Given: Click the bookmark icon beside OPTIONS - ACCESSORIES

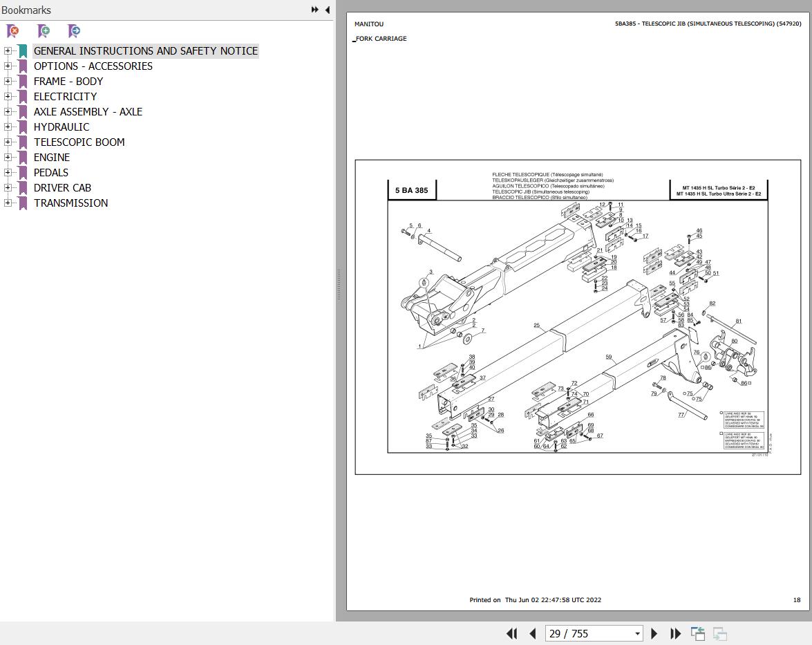Looking at the screenshot, I should point(23,66).
